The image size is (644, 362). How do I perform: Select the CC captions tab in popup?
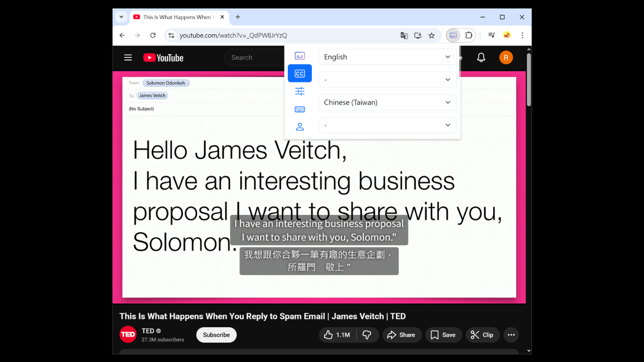click(x=300, y=73)
